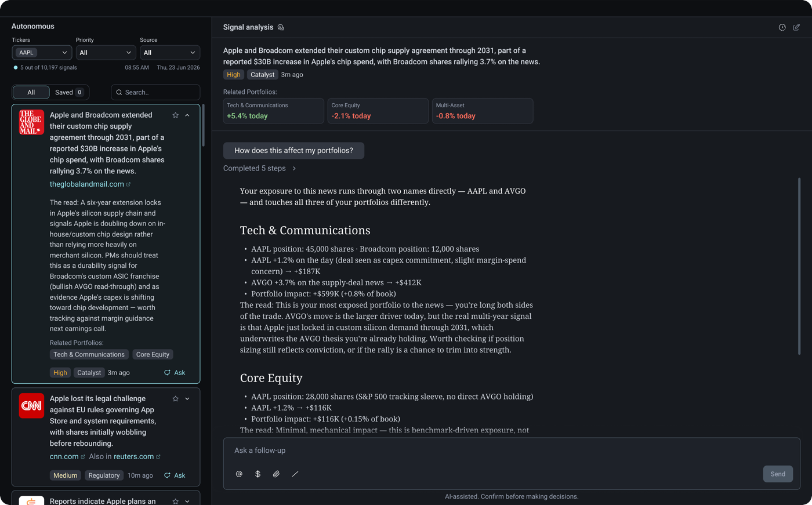The image size is (812, 505).
Task: Click the Catalyst tag in analysis header
Action: coord(262,74)
